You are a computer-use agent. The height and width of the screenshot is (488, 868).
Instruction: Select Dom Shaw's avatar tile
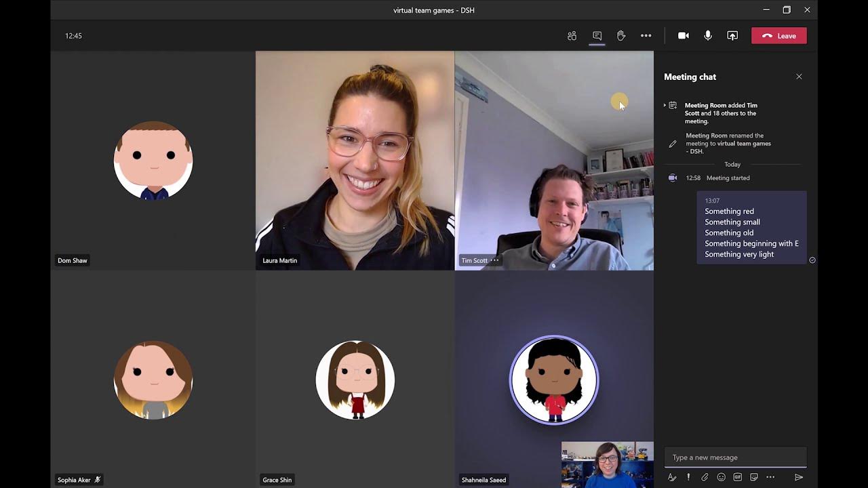153,161
